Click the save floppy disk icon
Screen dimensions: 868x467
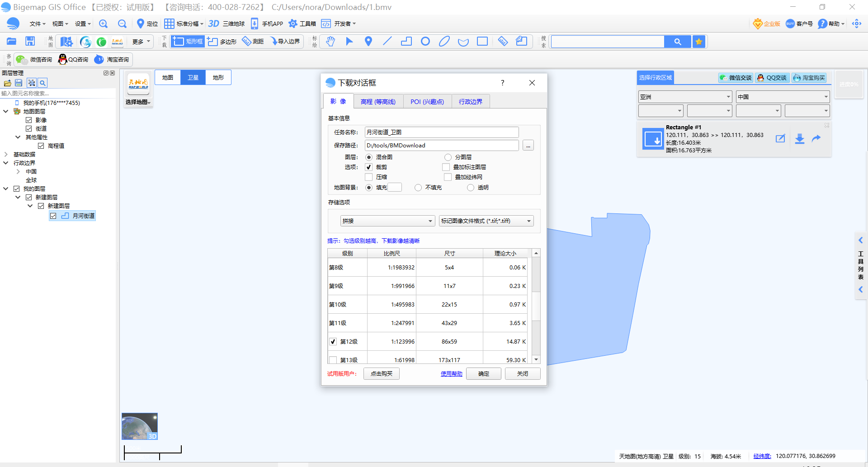30,42
